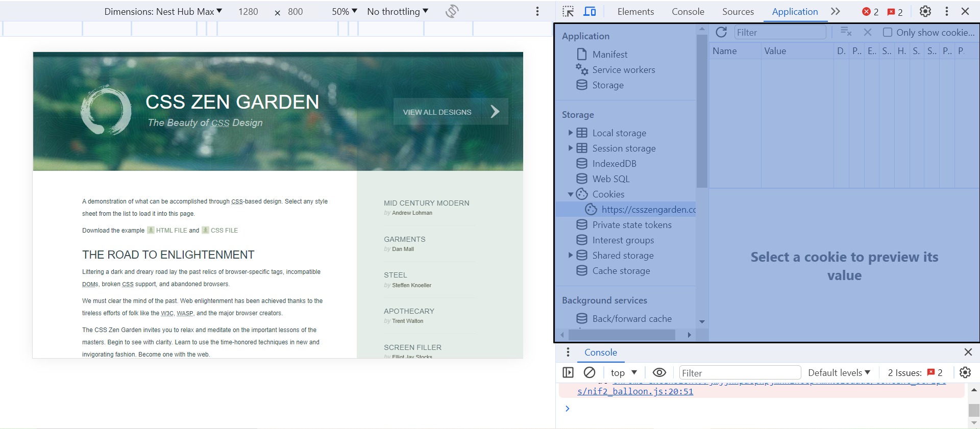
Task: Switch to the Sources tab
Action: click(x=738, y=11)
